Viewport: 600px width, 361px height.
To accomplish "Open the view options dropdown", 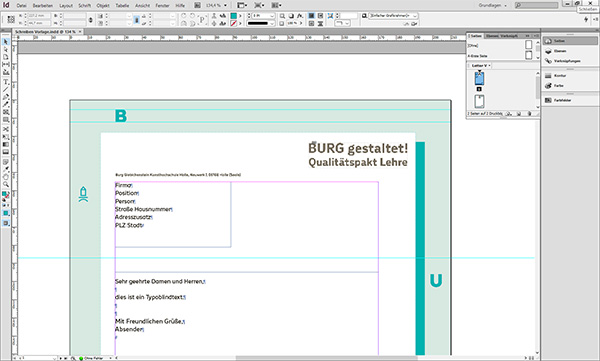I will point(242,5).
